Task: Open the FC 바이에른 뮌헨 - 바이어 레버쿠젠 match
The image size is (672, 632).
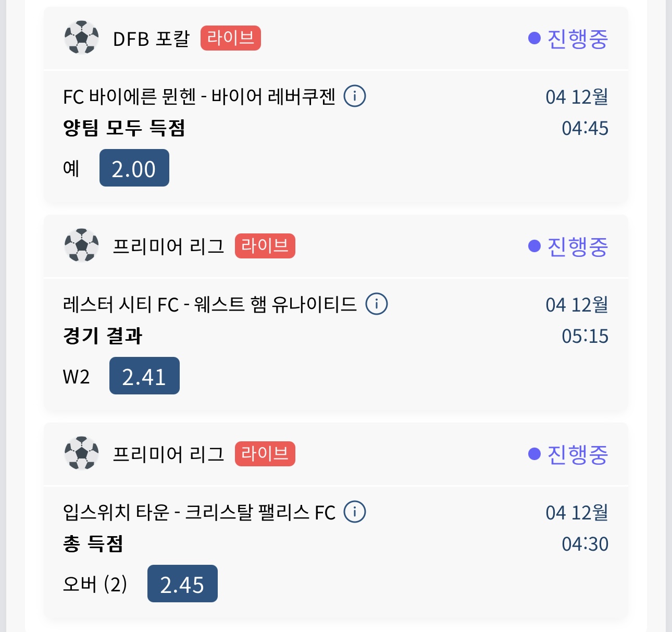Action: pos(199,97)
